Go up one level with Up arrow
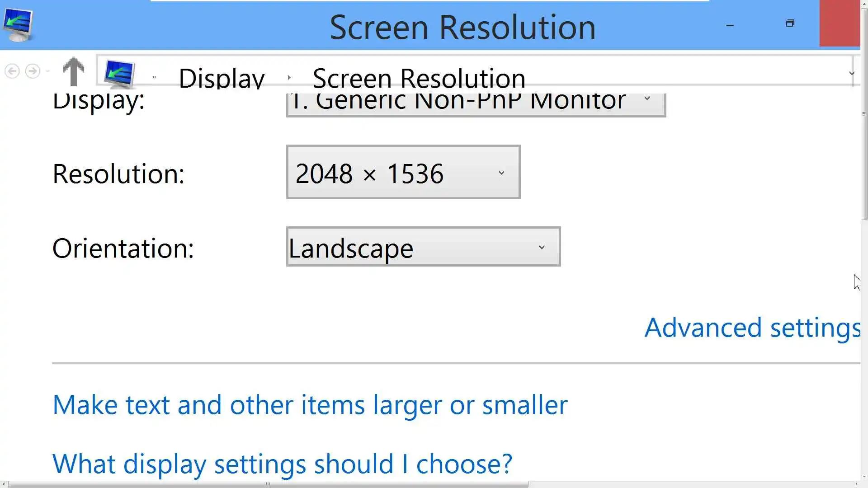The height and width of the screenshot is (488, 868). coord(73,71)
